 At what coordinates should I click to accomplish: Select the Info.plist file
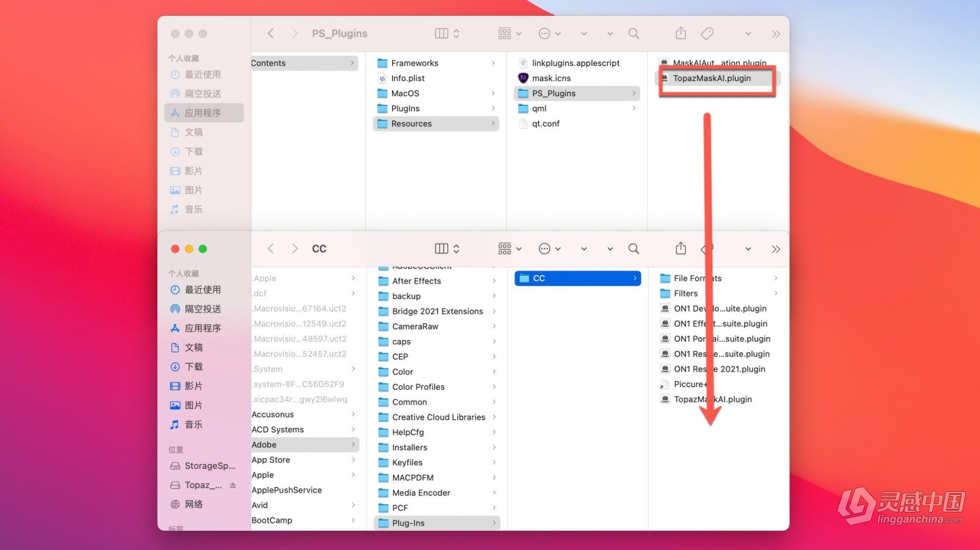point(436,78)
